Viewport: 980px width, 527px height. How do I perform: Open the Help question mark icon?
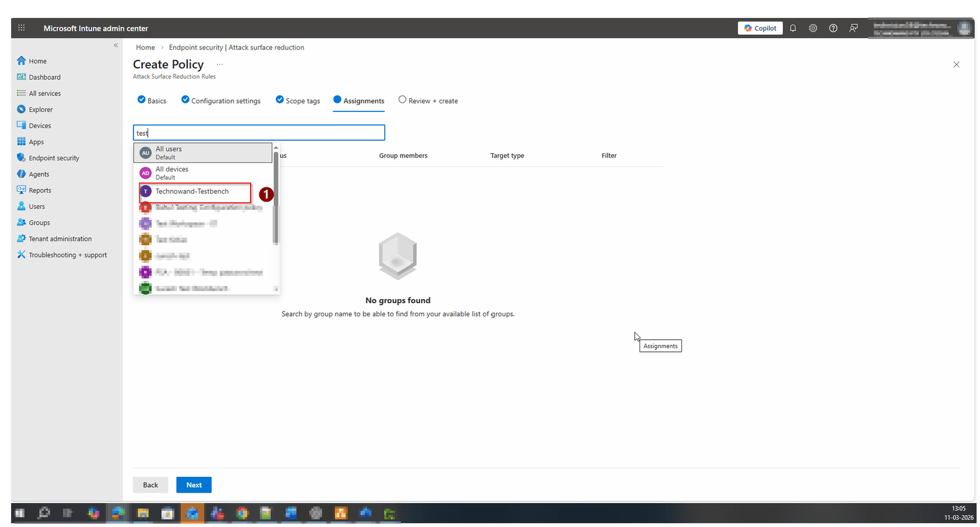(x=833, y=28)
